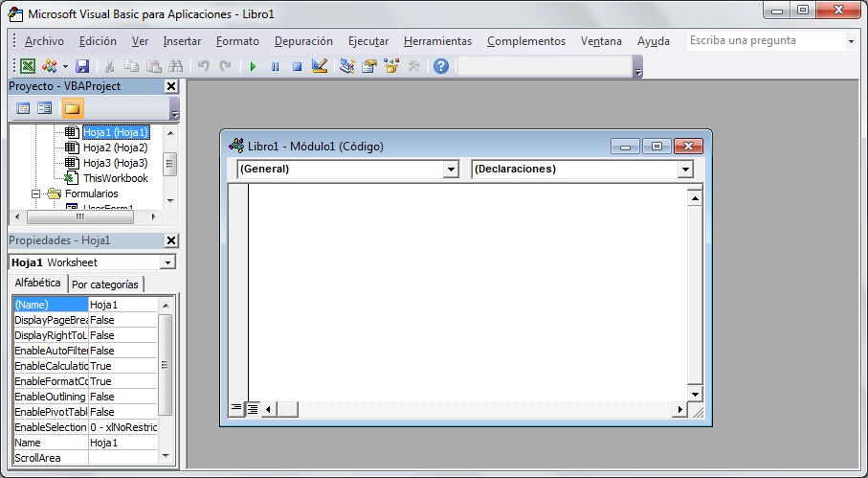
Task: Click View Code icon in Project panel
Action: point(23,108)
